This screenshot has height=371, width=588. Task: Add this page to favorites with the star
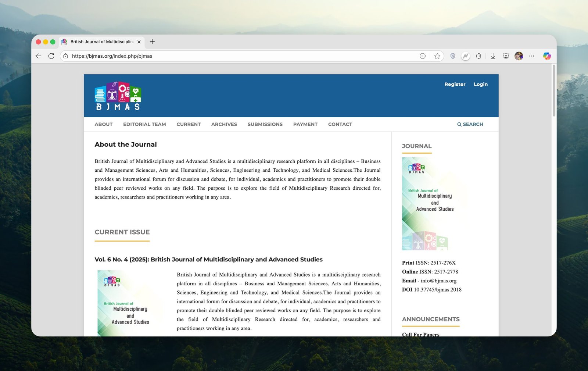point(437,56)
